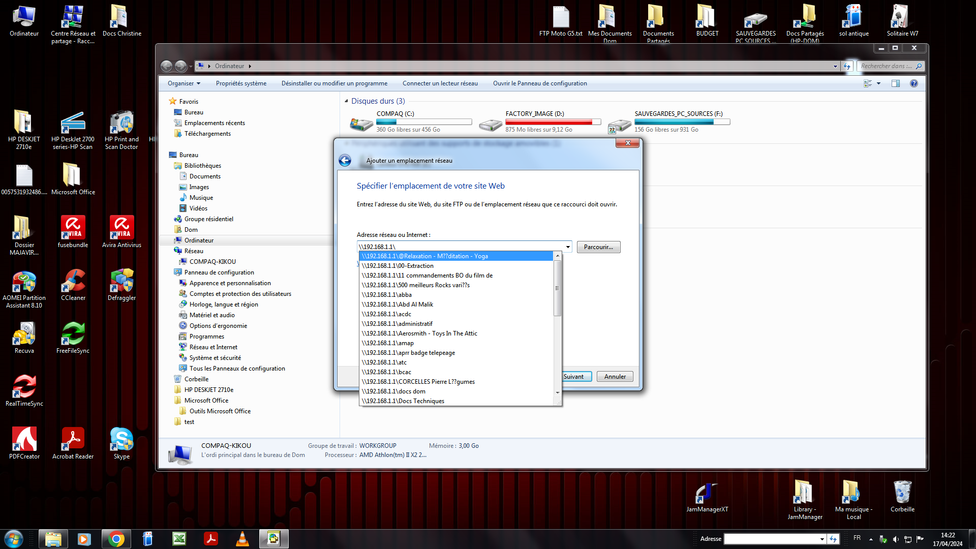Collapse the Disques durs group
This screenshot has width=976, height=549.
[347, 101]
